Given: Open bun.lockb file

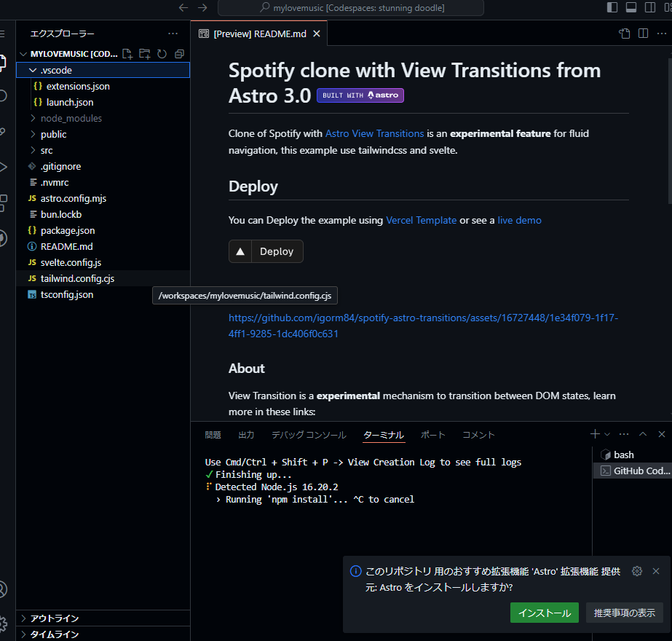Looking at the screenshot, I should coord(103,214).
